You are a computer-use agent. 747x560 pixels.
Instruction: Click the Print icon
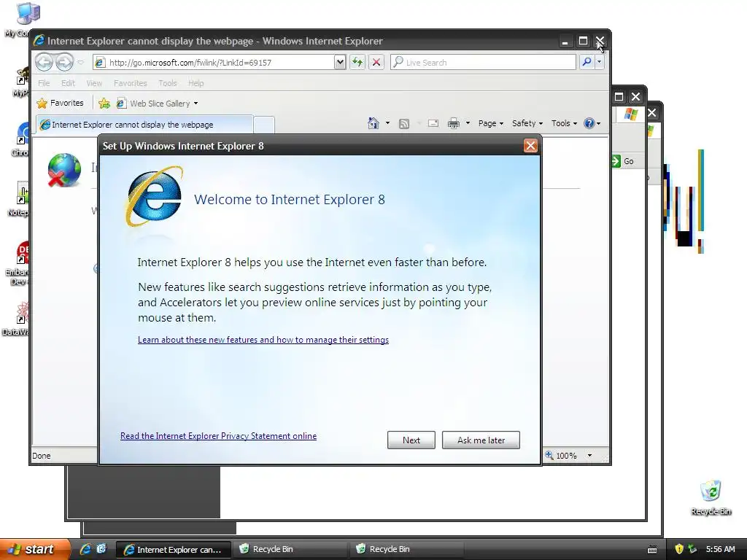(454, 123)
